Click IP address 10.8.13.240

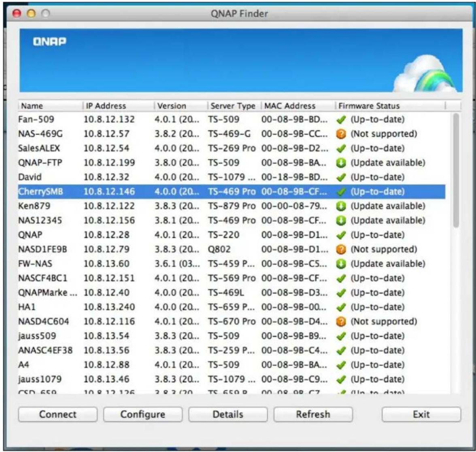click(x=109, y=307)
